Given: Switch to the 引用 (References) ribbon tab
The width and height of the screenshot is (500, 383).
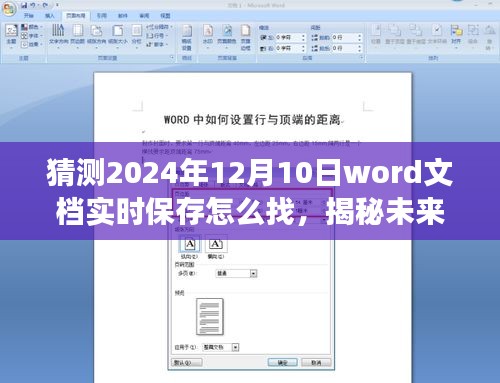Looking at the screenshot, I should click(x=101, y=16).
